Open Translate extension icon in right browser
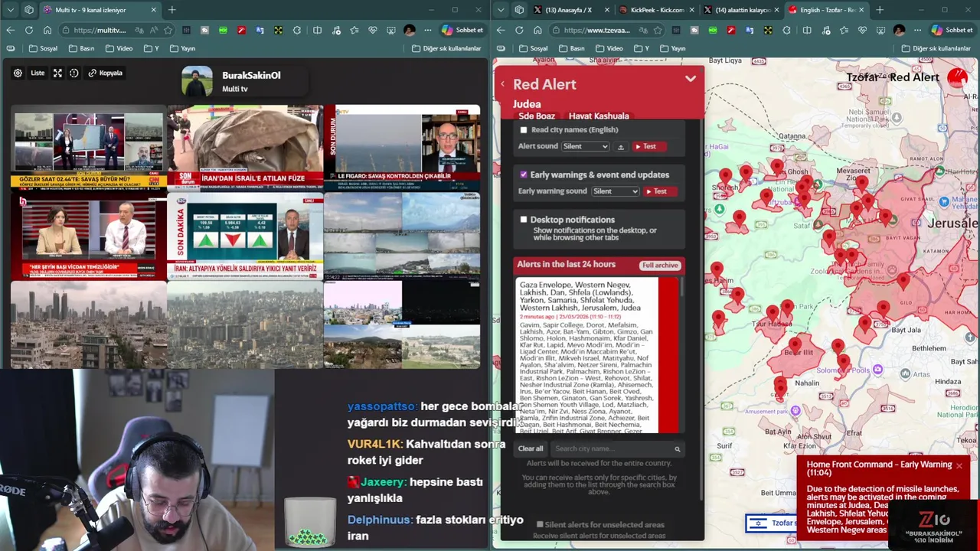Image resolution: width=980 pixels, height=551 pixels. coord(750,30)
